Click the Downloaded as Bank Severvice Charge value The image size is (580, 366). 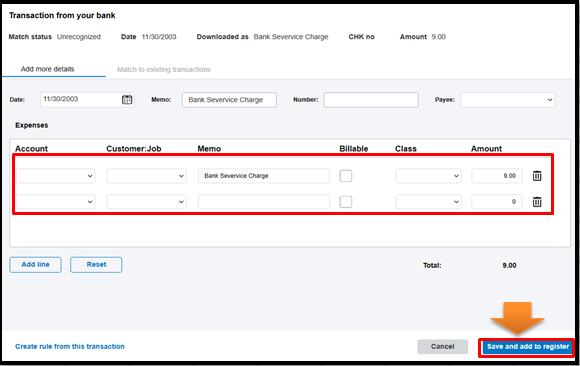pos(291,37)
